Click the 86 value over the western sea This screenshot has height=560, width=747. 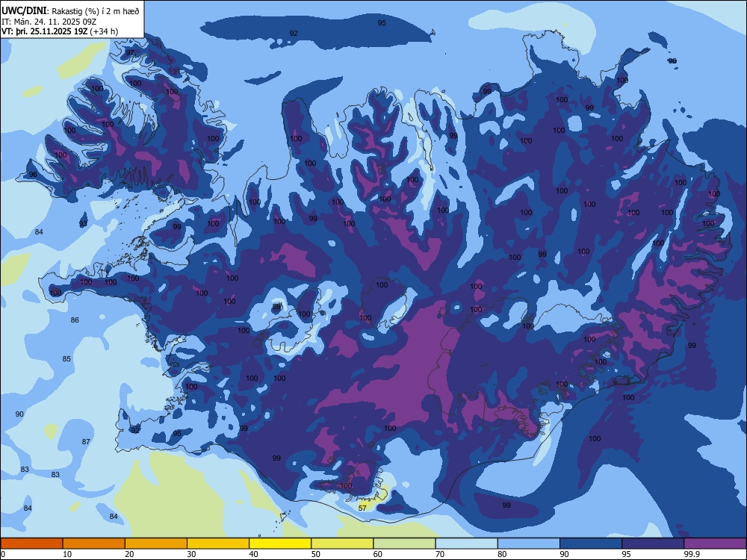tap(75, 320)
